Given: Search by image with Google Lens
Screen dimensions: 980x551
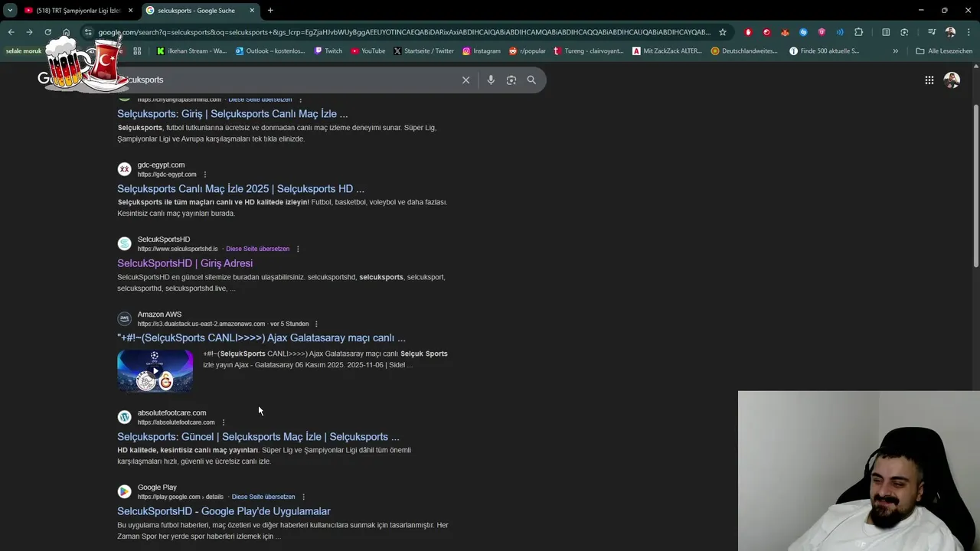Looking at the screenshot, I should click(511, 80).
